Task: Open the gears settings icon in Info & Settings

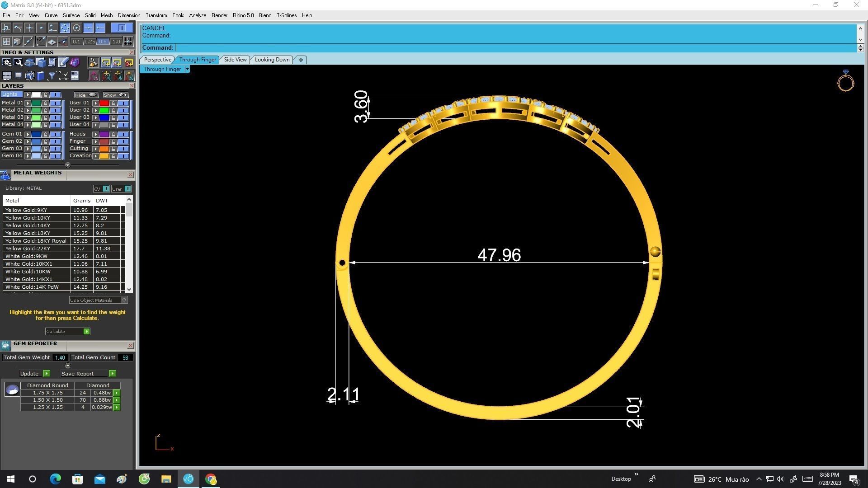Action: click(x=7, y=62)
